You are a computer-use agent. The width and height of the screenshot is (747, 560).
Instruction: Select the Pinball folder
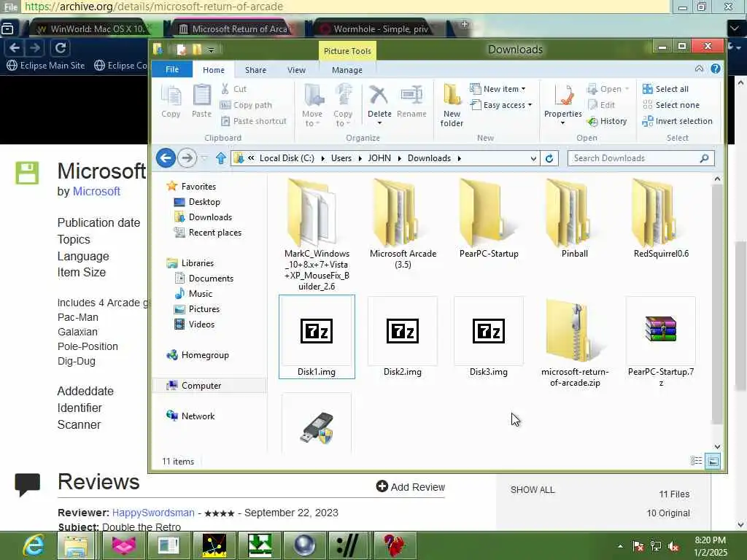pyautogui.click(x=575, y=219)
